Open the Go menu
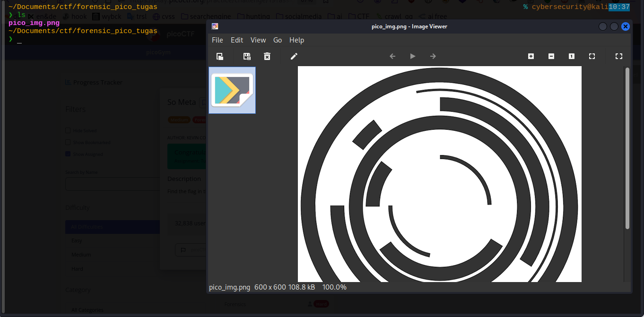 pyautogui.click(x=278, y=40)
